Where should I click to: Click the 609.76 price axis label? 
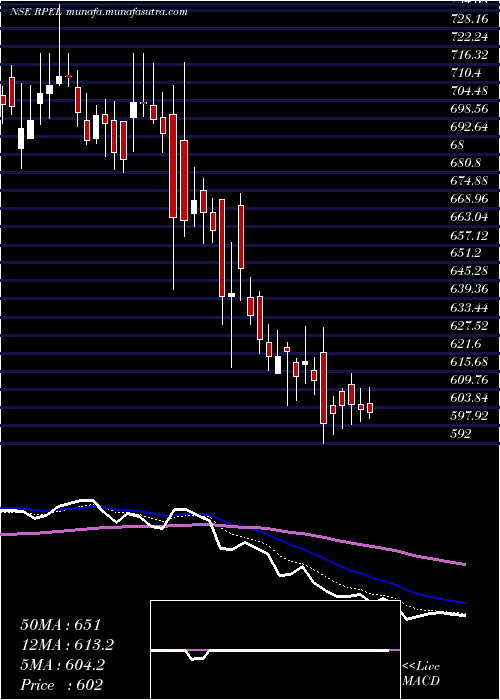click(469, 379)
